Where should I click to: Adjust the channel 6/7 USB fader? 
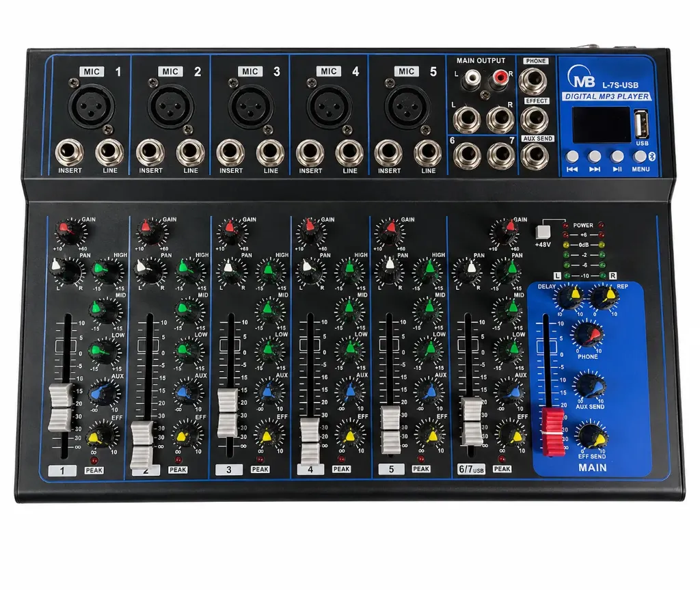[472, 421]
